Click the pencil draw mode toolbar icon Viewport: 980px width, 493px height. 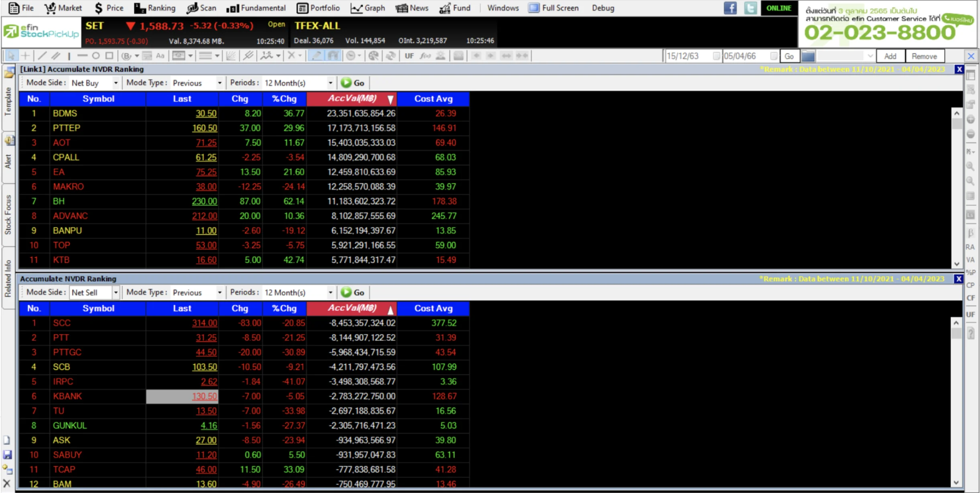pos(317,56)
